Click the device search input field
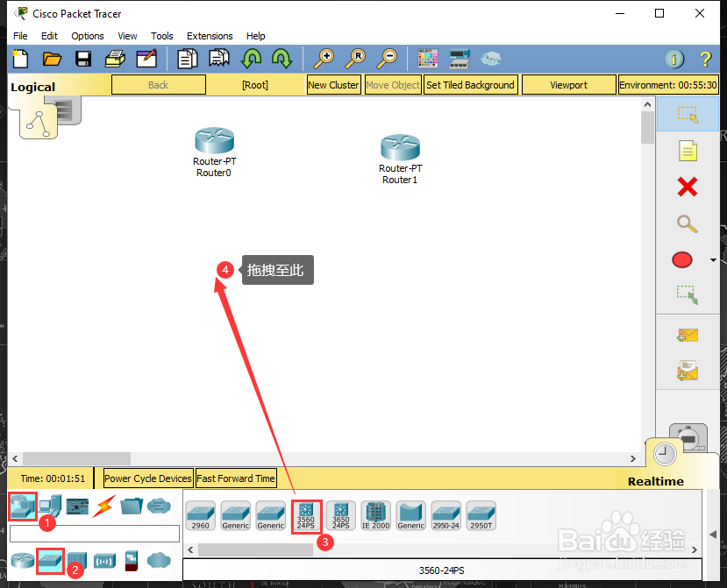 95,534
